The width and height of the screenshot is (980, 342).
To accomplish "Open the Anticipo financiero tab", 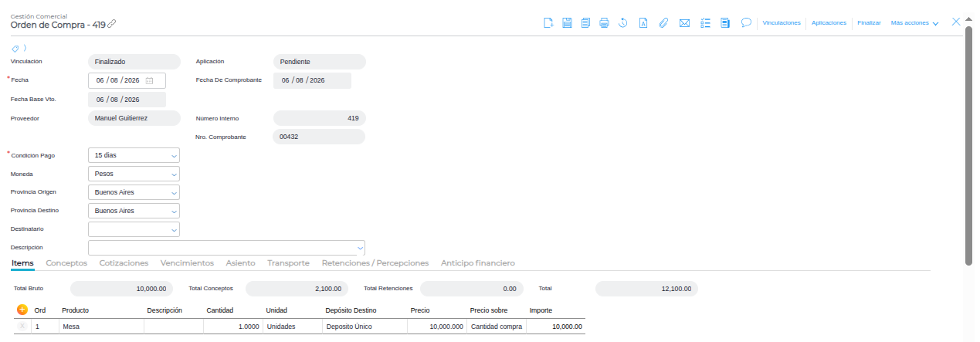I will (477, 263).
